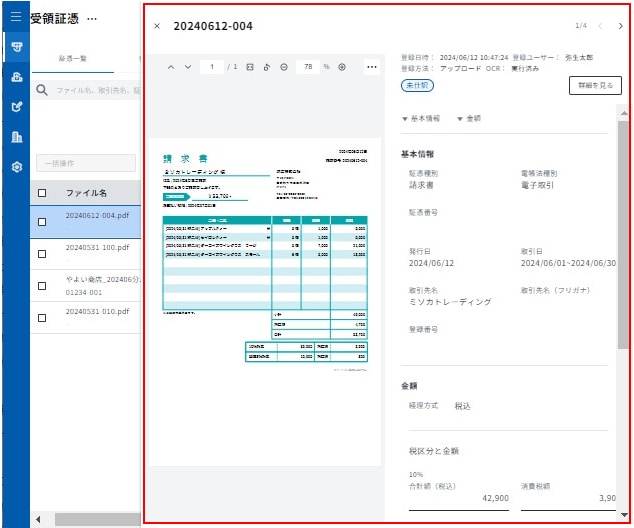Rotate the document preview
This screenshot has height=528, width=634.
pyautogui.click(x=267, y=67)
